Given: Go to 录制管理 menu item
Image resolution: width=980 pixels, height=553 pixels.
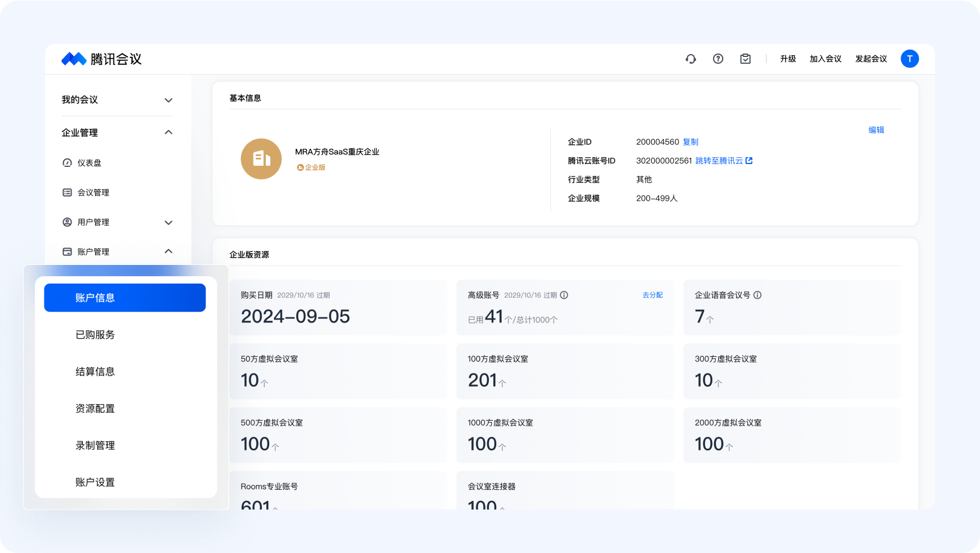Looking at the screenshot, I should [95, 445].
